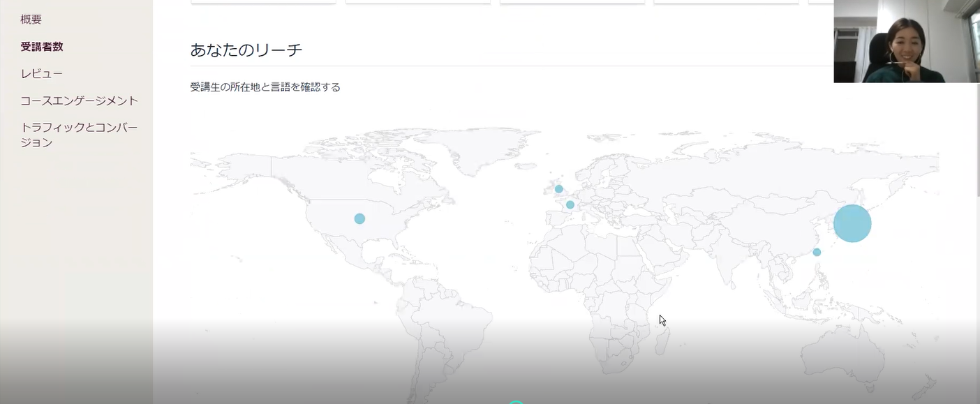Viewport: 980px width, 404px height.
Task: Click the Taiwan bubble on map
Action: [x=817, y=252]
